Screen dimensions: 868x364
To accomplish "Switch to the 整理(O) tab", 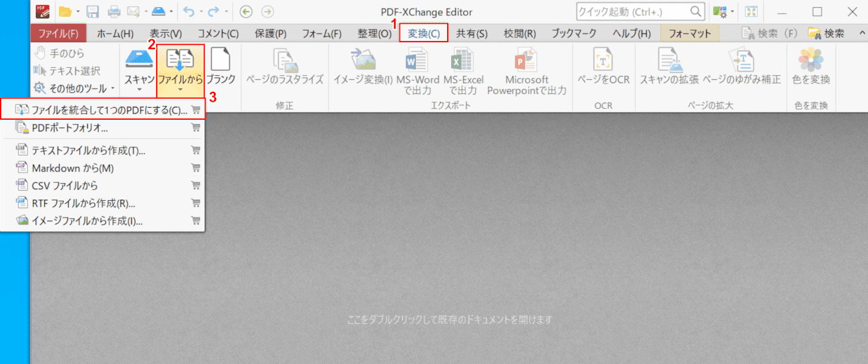I will click(x=375, y=33).
